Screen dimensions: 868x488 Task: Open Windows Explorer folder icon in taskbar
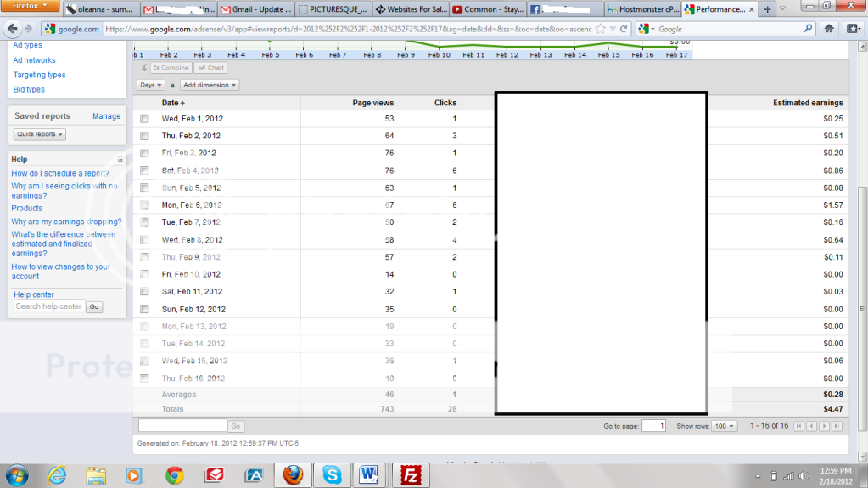[96, 475]
